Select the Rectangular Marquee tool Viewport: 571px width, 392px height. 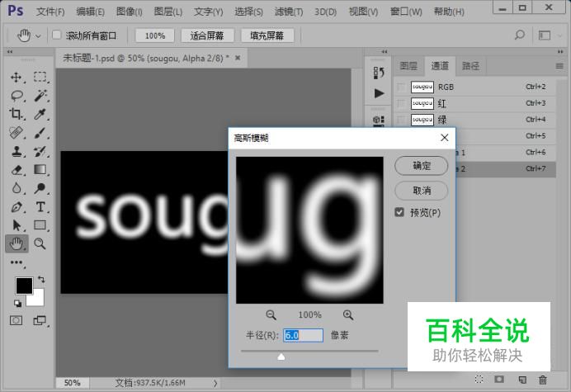pyautogui.click(x=40, y=77)
